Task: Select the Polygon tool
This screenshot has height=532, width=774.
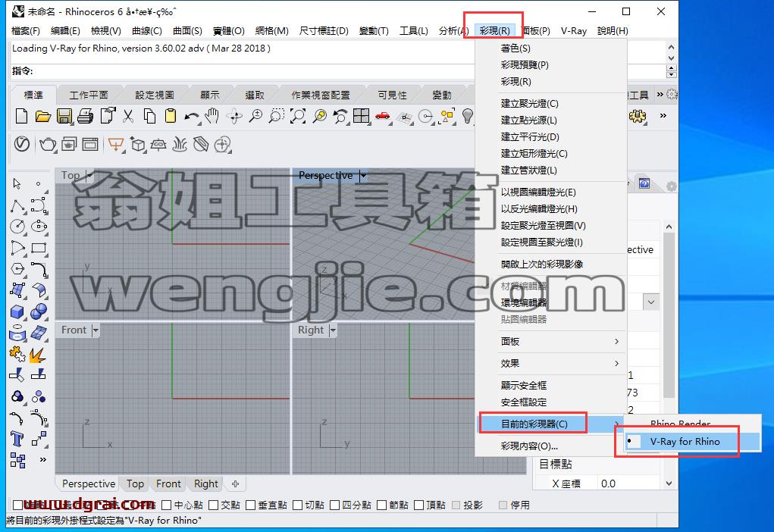Action: pos(17,269)
